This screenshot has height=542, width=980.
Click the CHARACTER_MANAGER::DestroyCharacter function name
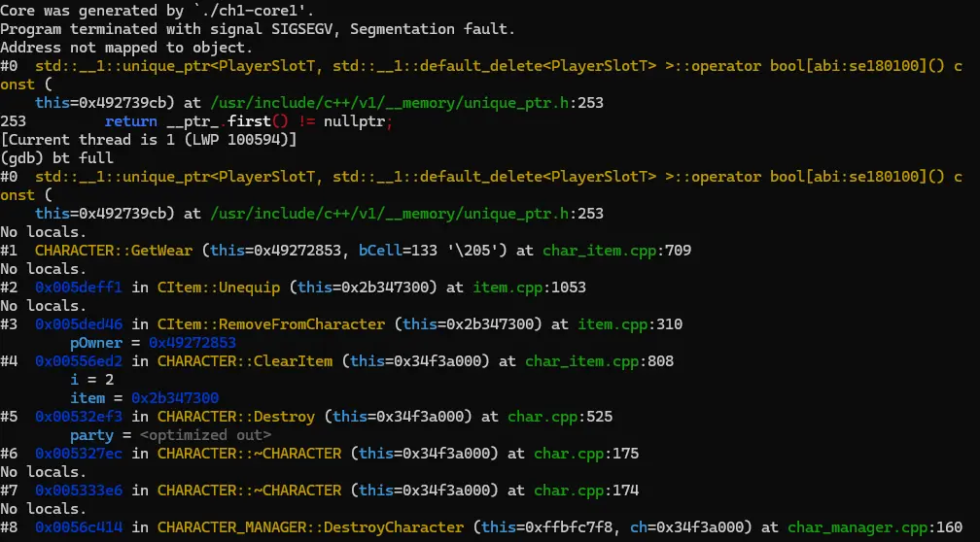pyautogui.click(x=310, y=527)
